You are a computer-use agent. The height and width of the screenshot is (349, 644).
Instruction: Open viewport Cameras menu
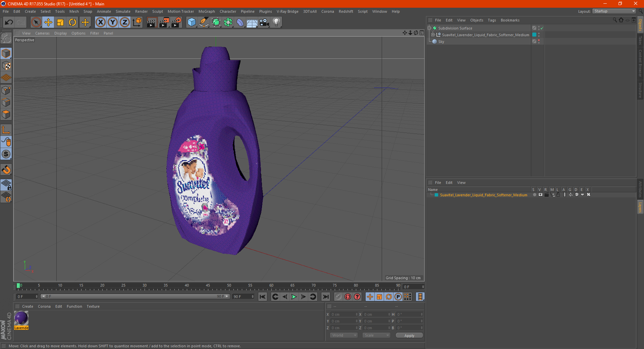coord(42,33)
